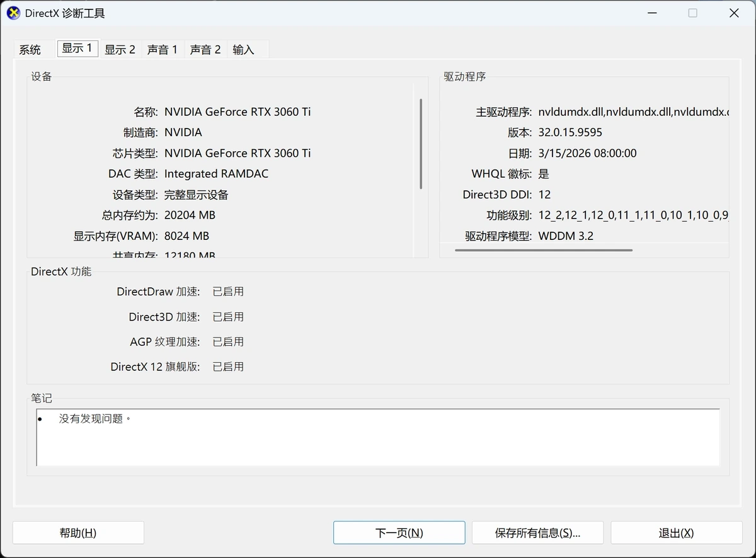
Task: Click the driver panel horizontal scrollbar
Action: pyautogui.click(x=543, y=250)
